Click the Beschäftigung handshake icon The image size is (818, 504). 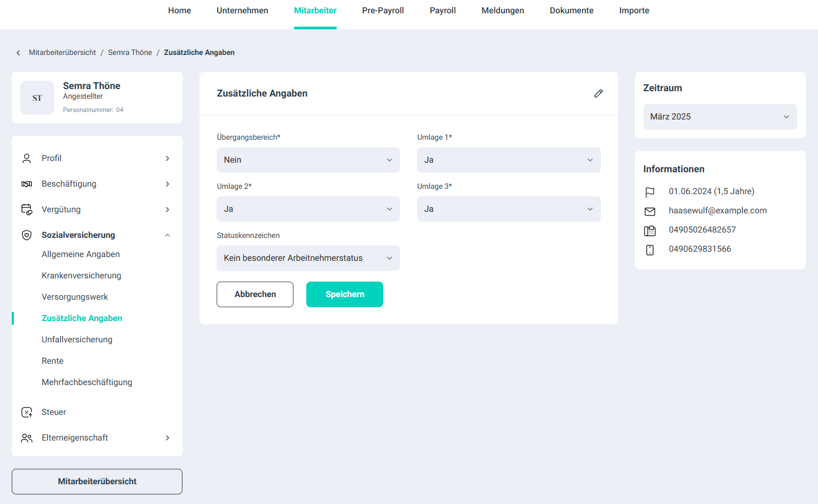tap(27, 184)
